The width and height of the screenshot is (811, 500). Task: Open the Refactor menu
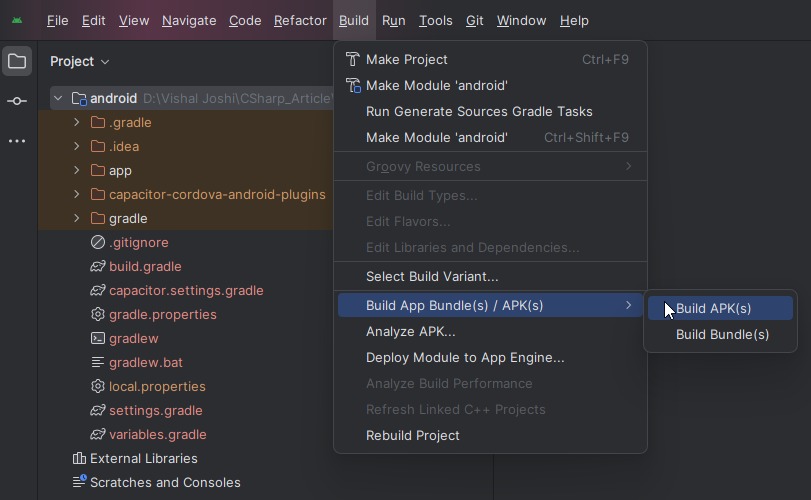pyautogui.click(x=301, y=21)
